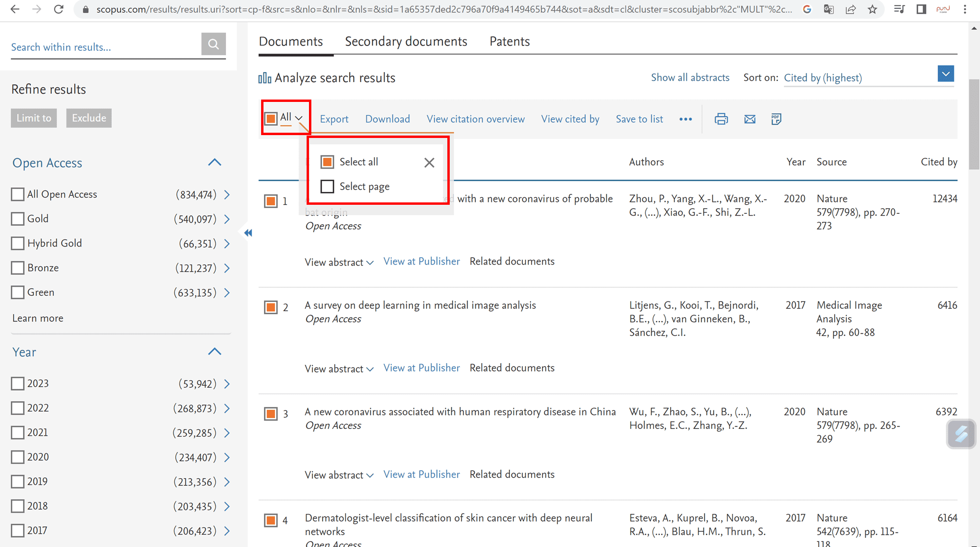
Task: Click the browser forward arrow
Action: point(36,9)
